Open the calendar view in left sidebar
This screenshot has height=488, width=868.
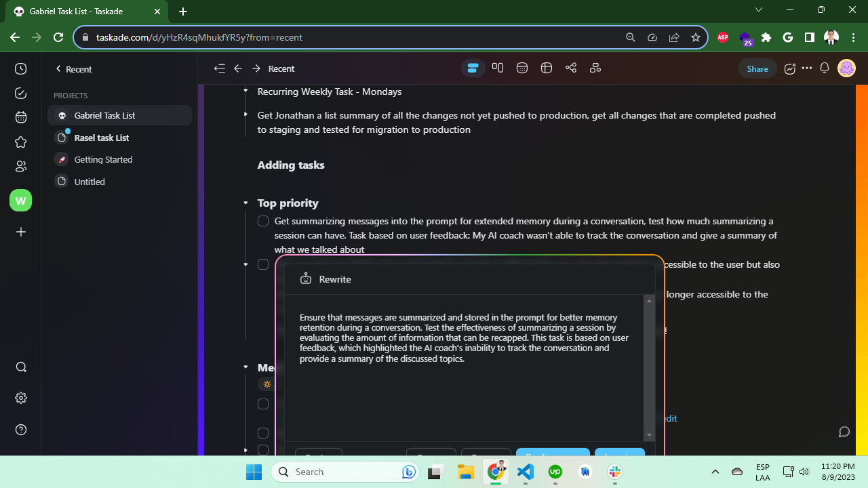click(20, 117)
